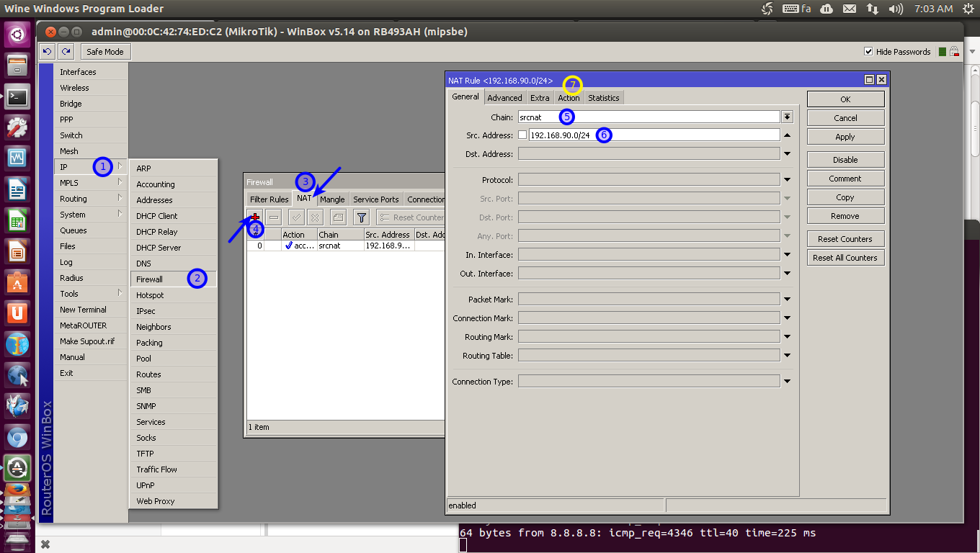Select Firewall in the IP submenu

[x=150, y=279]
